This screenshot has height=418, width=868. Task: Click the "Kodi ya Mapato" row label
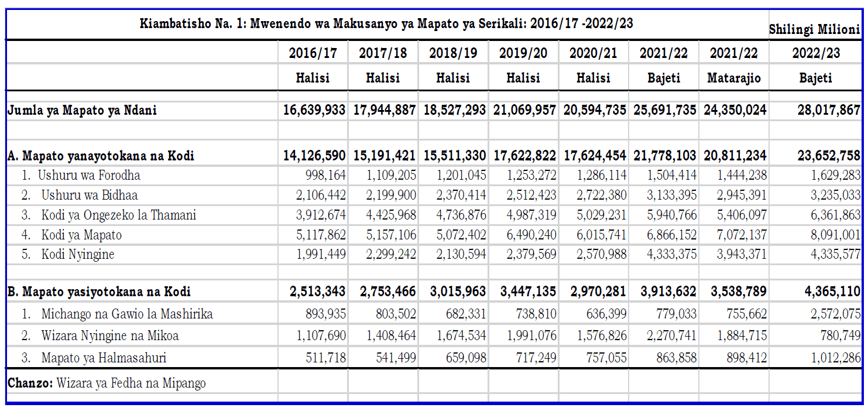81,235
